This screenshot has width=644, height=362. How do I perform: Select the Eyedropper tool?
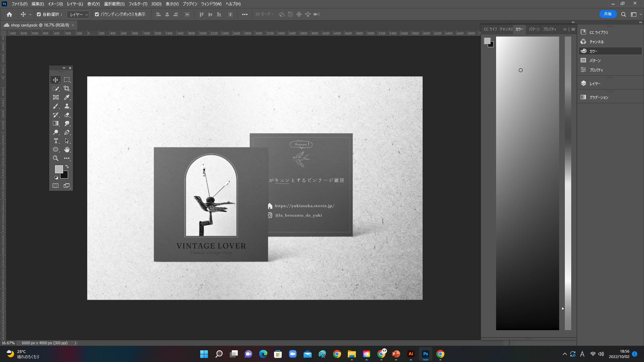[x=67, y=97]
